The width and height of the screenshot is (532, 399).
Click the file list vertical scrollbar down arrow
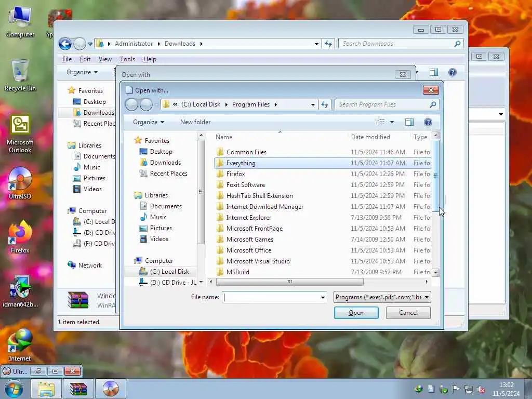click(436, 272)
